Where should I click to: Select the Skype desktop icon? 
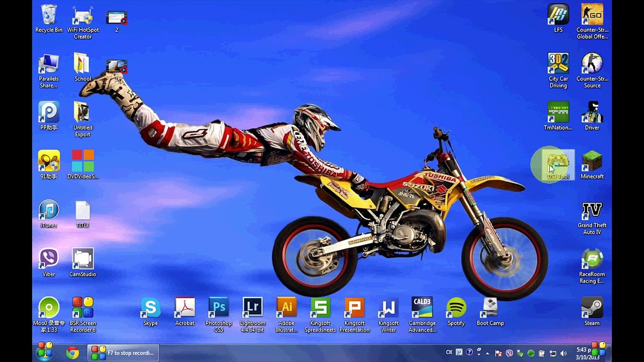coord(150,312)
